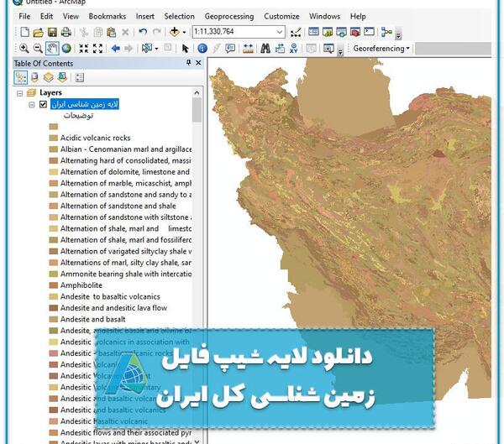Open the View menu
Viewport: 504px width, 444px height.
tap(71, 16)
